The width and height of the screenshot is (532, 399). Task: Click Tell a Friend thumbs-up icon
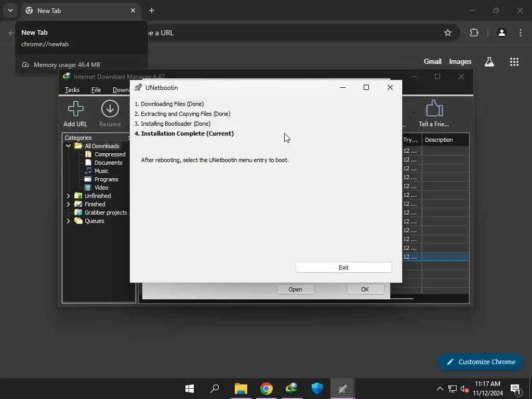click(x=434, y=114)
